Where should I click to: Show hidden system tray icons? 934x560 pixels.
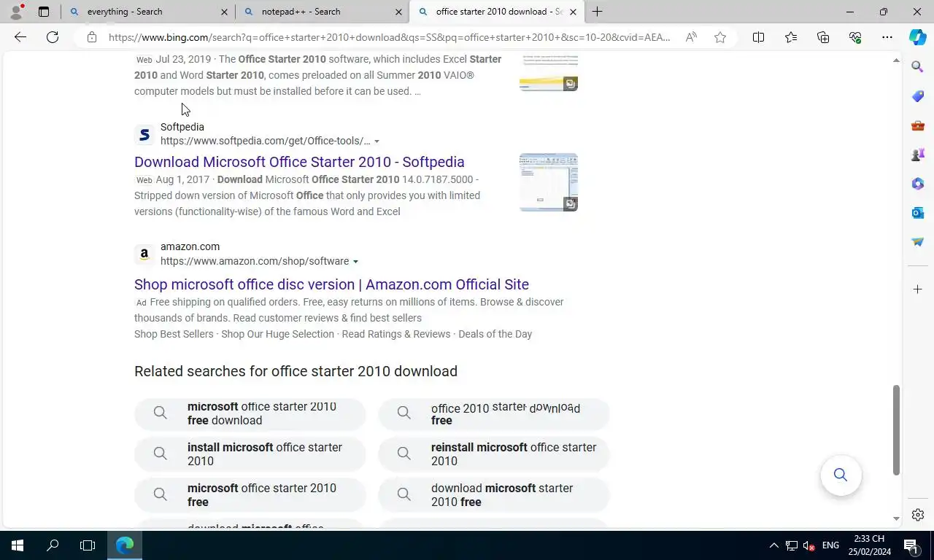pos(773,545)
